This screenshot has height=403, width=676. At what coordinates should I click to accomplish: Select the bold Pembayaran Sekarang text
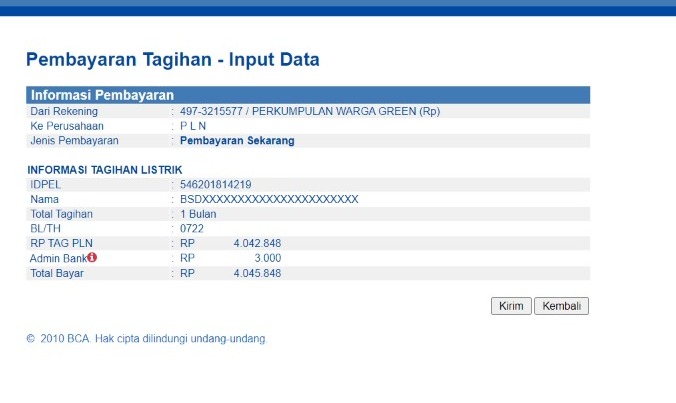tap(237, 141)
